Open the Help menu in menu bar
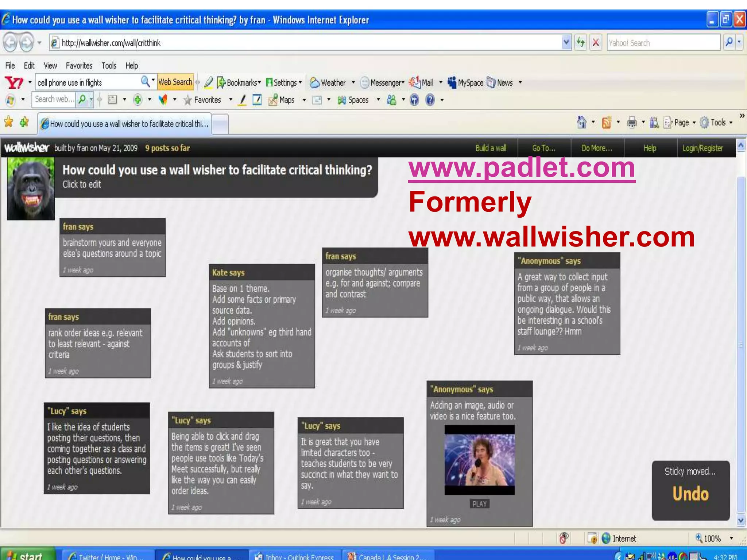747x560 pixels. [132, 66]
